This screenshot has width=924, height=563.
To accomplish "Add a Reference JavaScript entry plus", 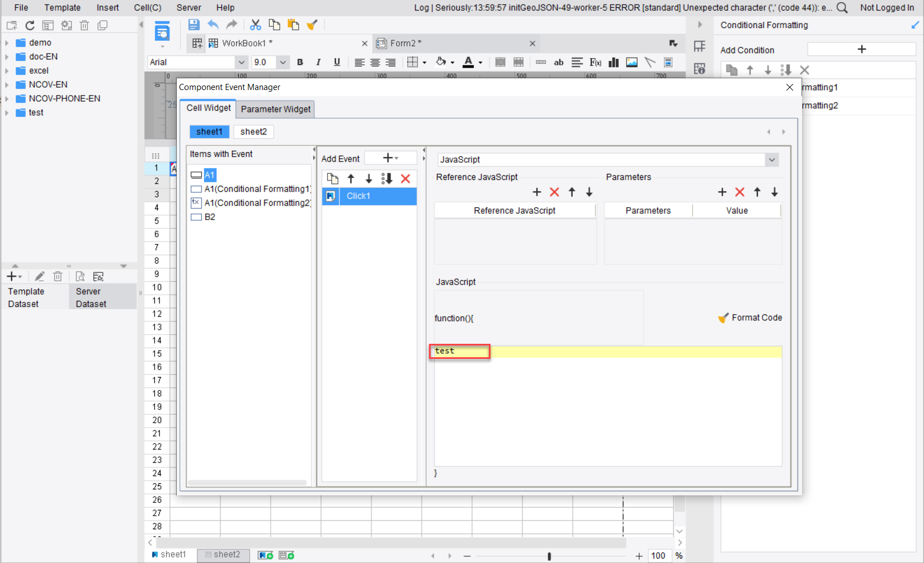I will (537, 192).
